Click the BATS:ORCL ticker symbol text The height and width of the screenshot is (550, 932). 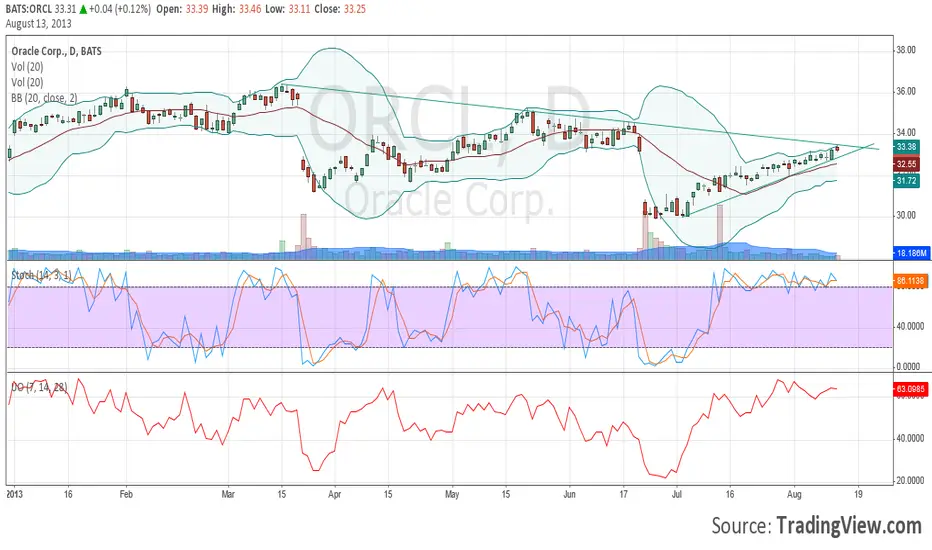pyautogui.click(x=29, y=9)
